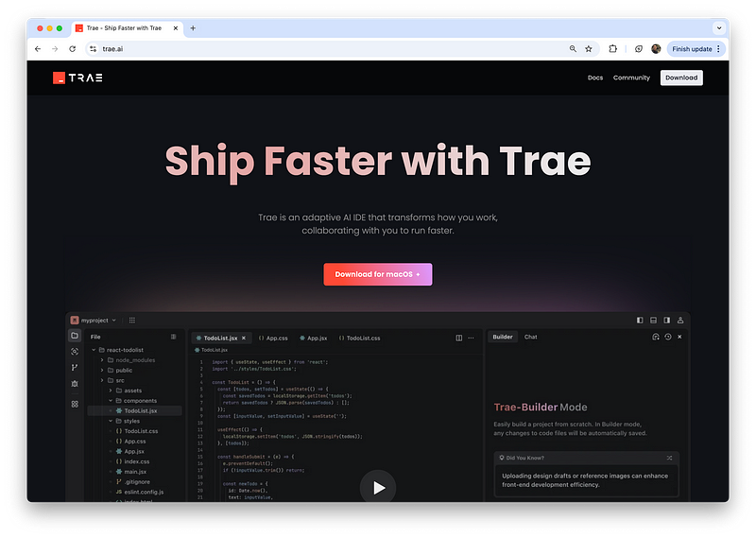
Task: Open the browser profile avatar
Action: [x=656, y=49]
